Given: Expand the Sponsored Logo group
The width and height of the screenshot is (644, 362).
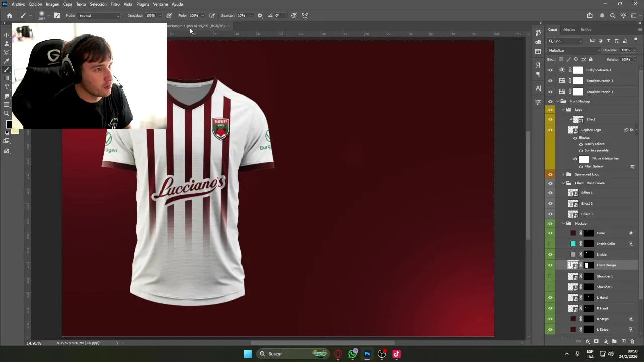Looking at the screenshot, I should [563, 174].
